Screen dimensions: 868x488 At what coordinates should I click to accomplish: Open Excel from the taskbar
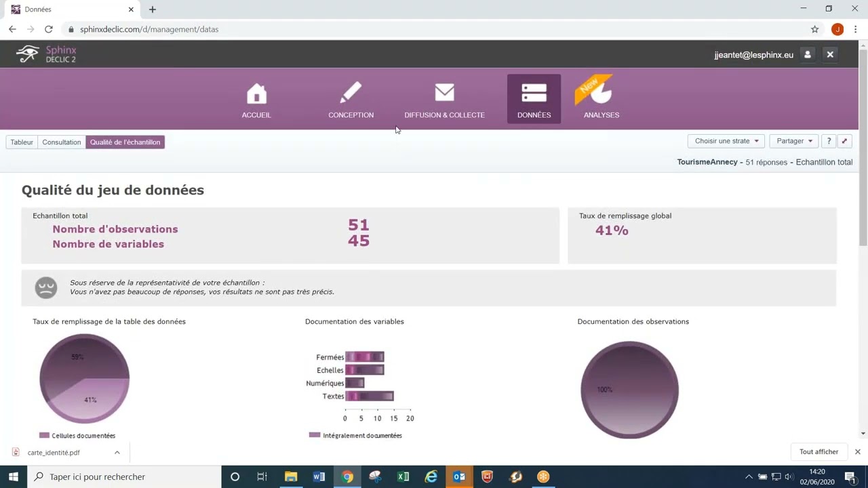[403, 476]
